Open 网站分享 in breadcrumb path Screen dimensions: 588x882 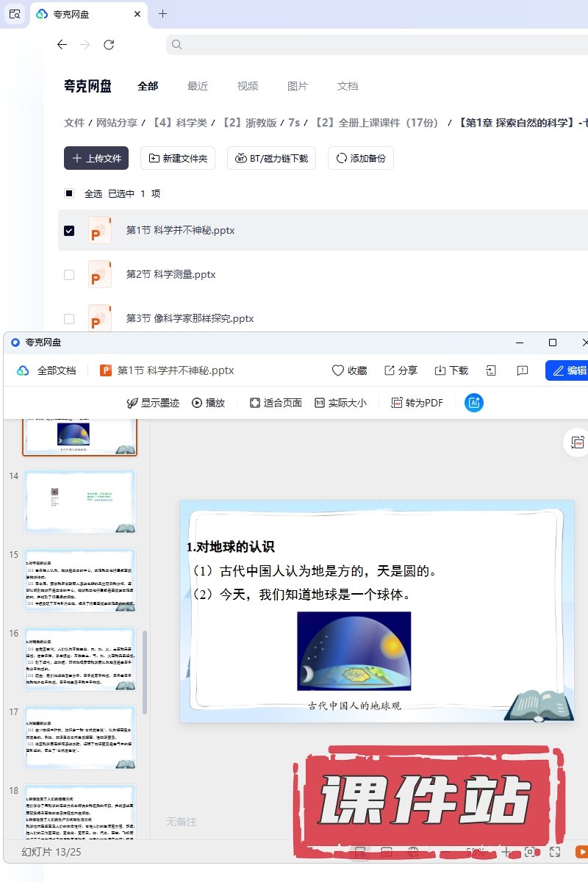coord(117,123)
